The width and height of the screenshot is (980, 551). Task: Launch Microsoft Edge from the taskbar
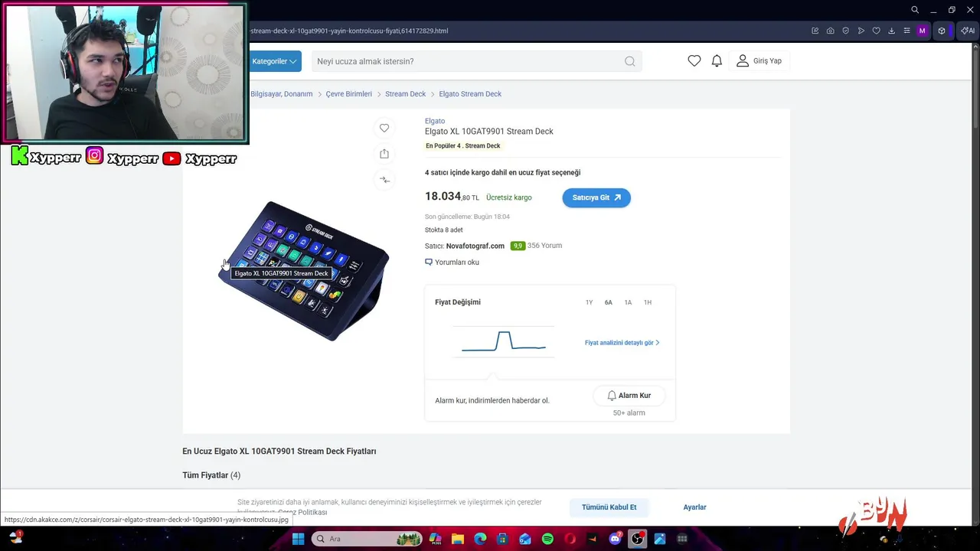[x=480, y=539]
